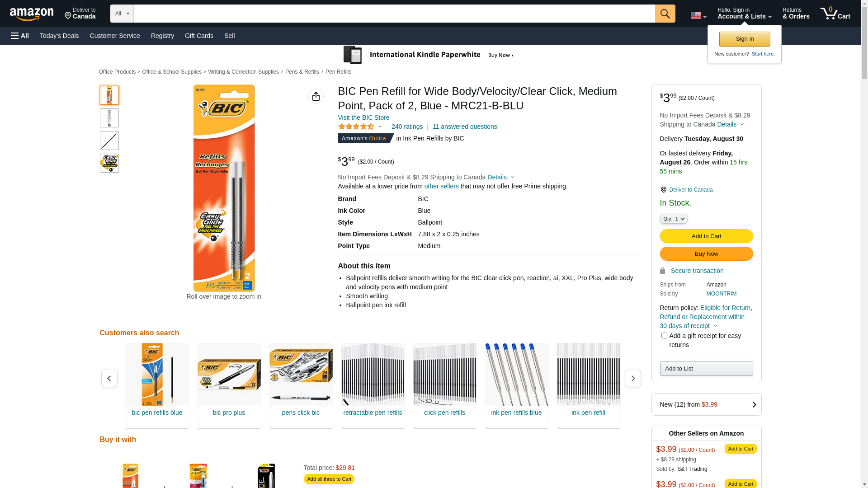Click the US flag language selector
The height and width of the screenshot is (488, 868).
click(x=698, y=15)
